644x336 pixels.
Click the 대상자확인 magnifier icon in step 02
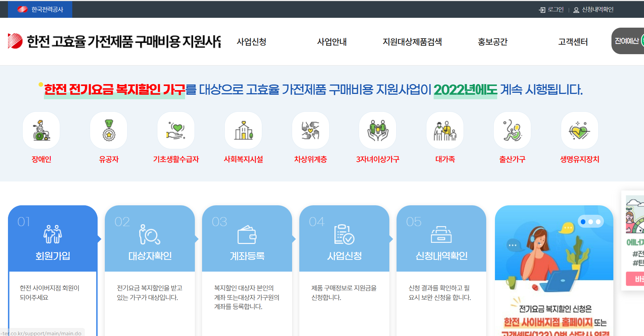pos(150,234)
